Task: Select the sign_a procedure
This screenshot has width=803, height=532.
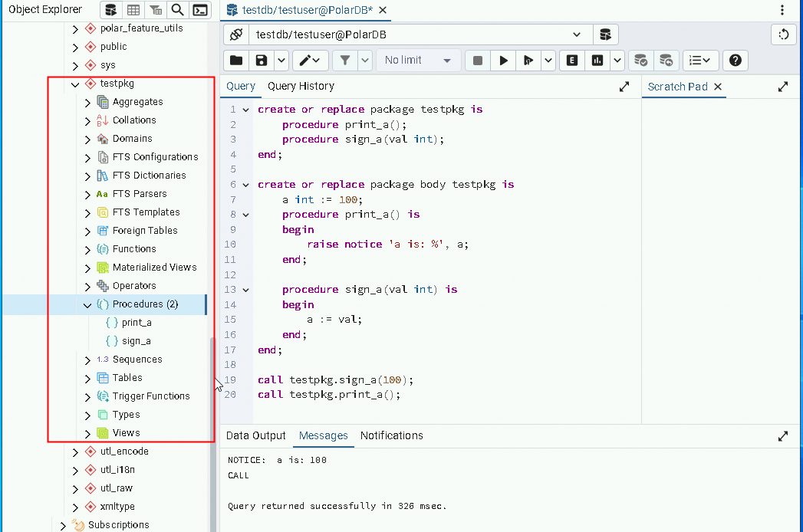Action: pyautogui.click(x=136, y=341)
